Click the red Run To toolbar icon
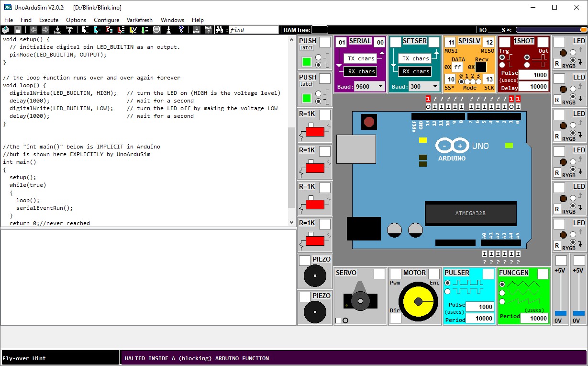588x366 pixels. click(x=121, y=30)
